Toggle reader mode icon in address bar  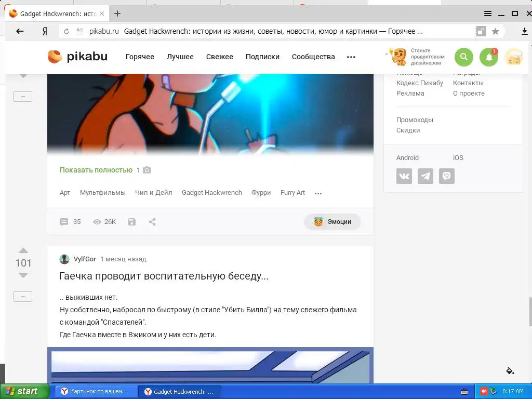click(x=79, y=32)
